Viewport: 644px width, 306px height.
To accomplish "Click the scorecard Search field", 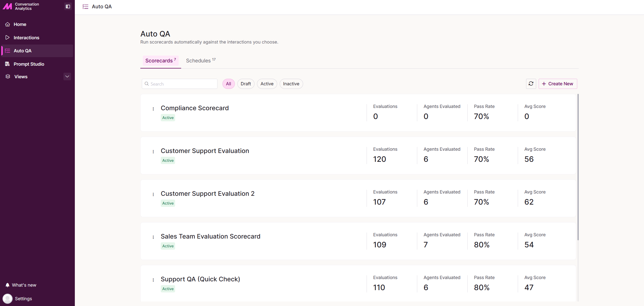I will pos(180,84).
